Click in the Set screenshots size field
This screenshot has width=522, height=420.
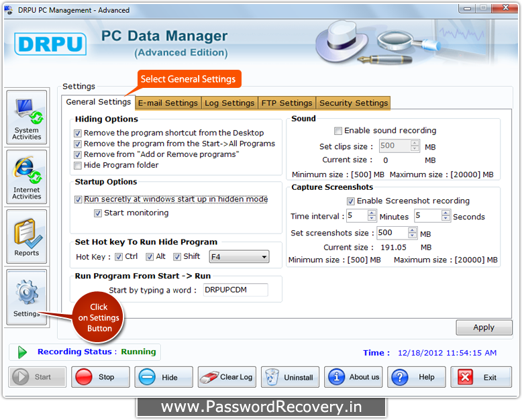click(393, 233)
